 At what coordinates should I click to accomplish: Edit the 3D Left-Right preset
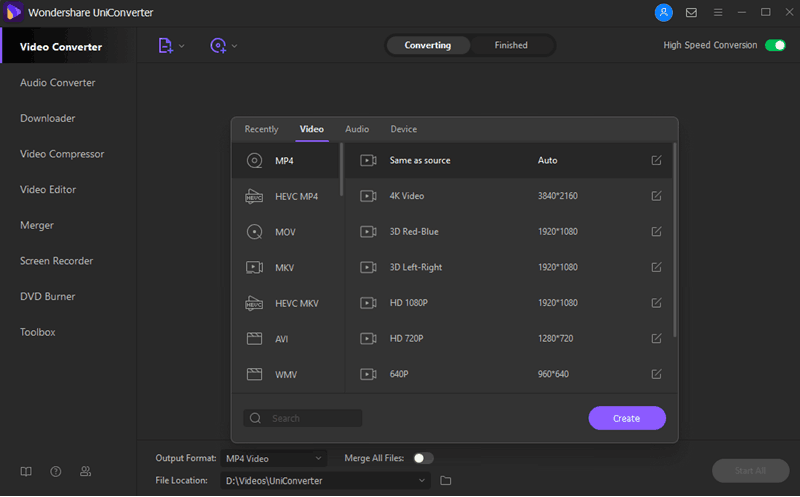pyautogui.click(x=656, y=267)
